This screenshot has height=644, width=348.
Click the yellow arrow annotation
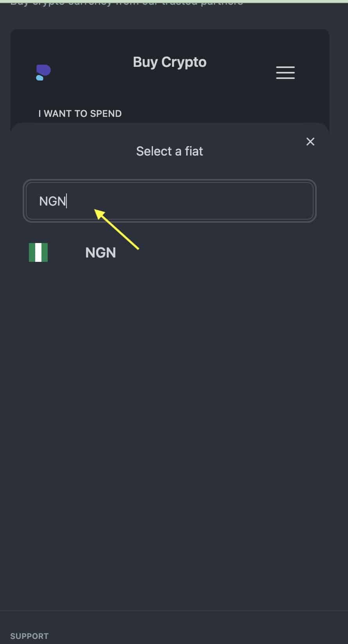point(117,229)
